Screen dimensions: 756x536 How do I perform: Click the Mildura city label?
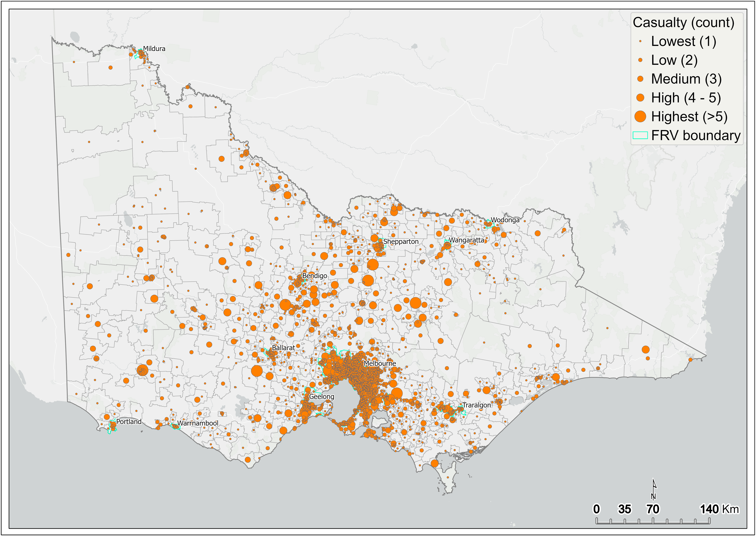tap(154, 49)
